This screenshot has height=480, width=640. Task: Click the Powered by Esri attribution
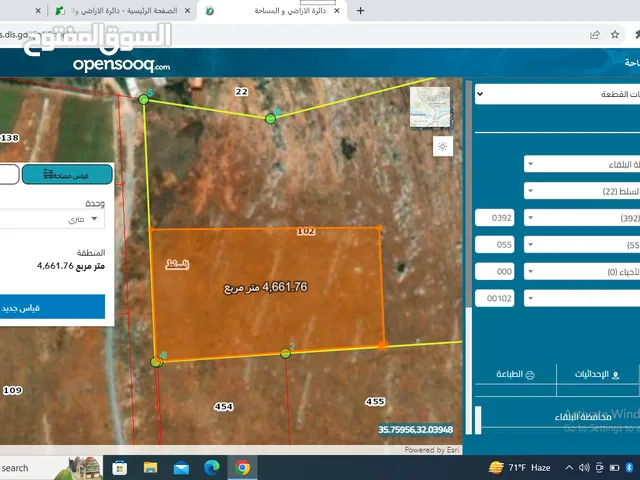(432, 450)
